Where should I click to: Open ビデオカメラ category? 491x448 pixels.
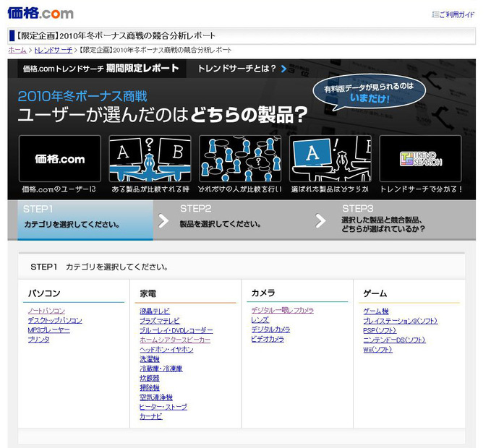click(268, 339)
